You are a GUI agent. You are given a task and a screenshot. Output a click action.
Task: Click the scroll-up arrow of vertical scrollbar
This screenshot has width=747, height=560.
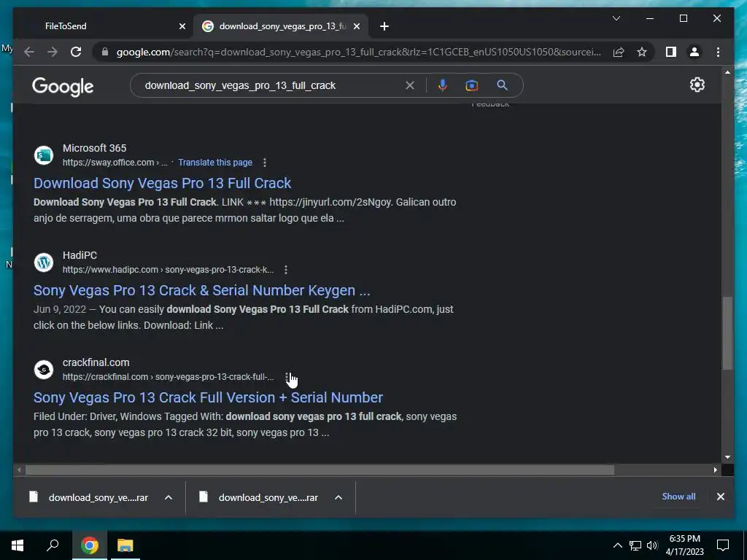tap(727, 72)
